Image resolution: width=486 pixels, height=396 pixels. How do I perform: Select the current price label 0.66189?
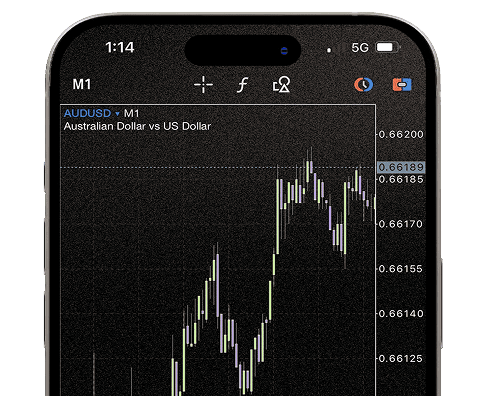pyautogui.click(x=401, y=167)
